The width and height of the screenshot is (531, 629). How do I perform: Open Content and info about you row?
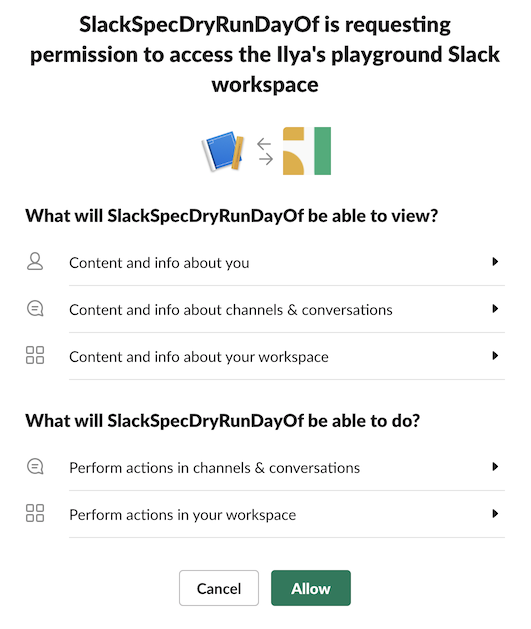coord(265,262)
